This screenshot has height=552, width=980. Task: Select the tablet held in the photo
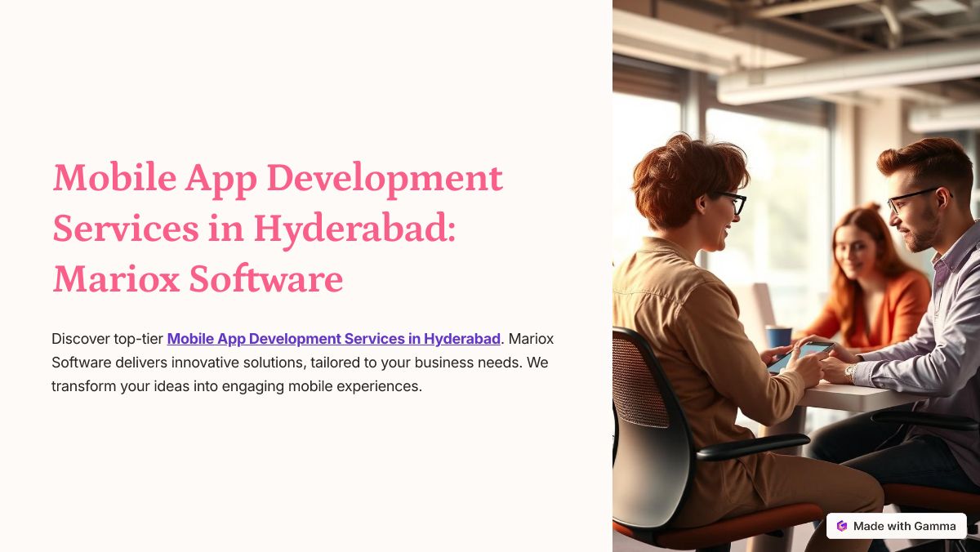[800, 355]
